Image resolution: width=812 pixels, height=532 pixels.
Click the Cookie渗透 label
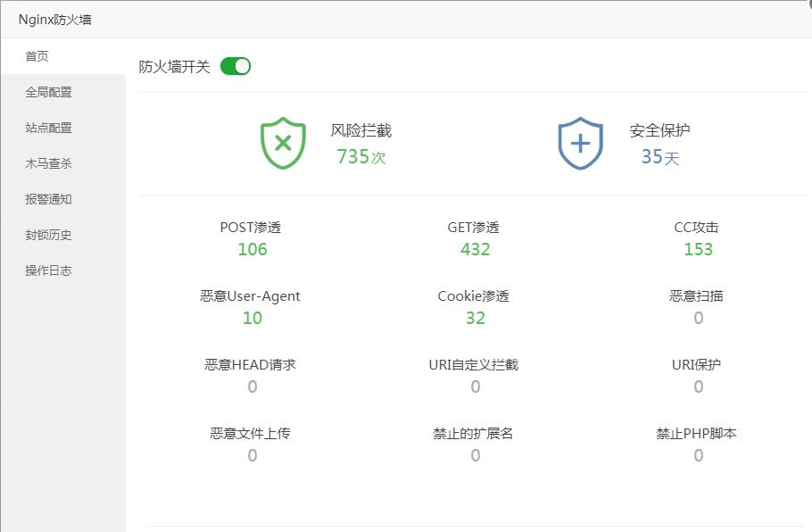coord(473,295)
